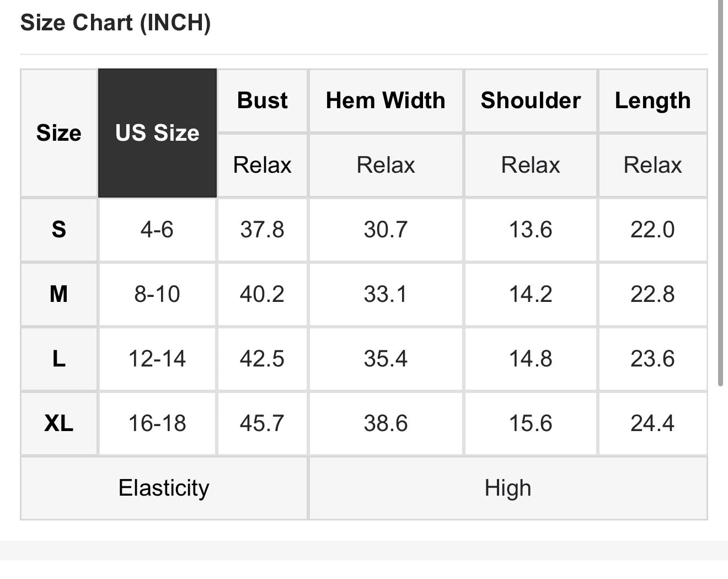Select the M size row label
This screenshot has height=579, width=728.
(59, 294)
